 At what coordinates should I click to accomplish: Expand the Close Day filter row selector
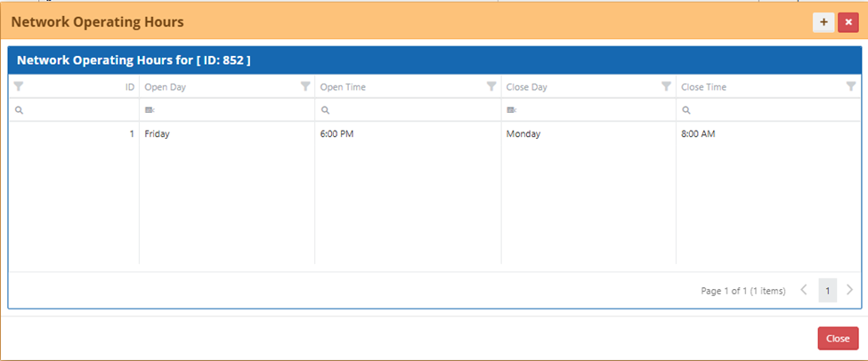pos(511,110)
